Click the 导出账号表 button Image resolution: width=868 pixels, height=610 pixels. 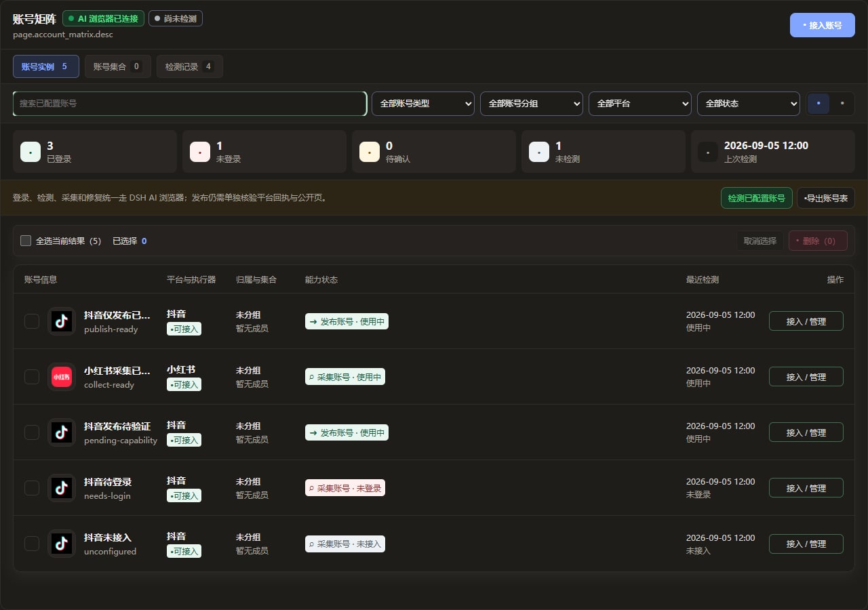click(x=826, y=198)
